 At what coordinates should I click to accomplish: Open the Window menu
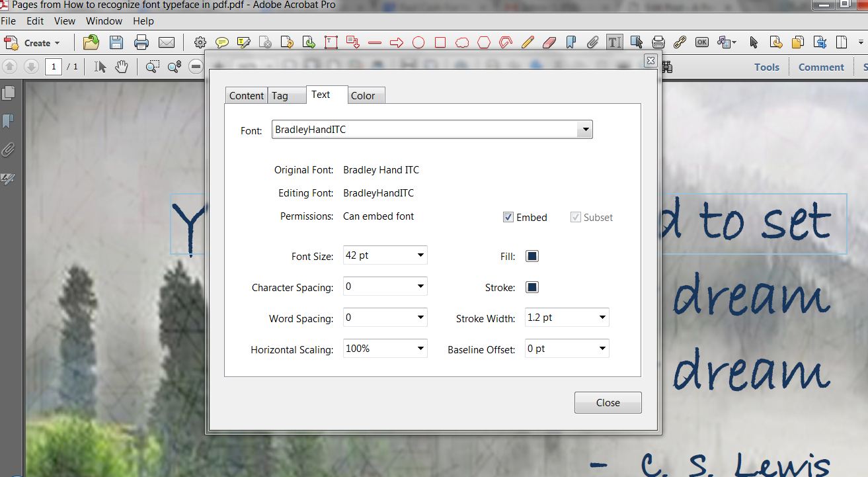coord(104,21)
